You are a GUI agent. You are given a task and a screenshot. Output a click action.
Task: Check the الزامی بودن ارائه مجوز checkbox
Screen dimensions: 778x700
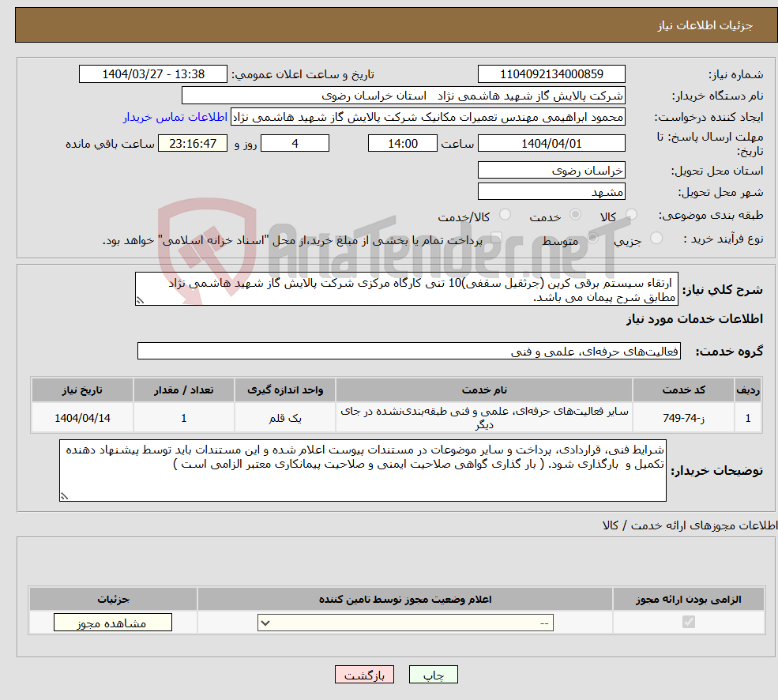pos(688,622)
